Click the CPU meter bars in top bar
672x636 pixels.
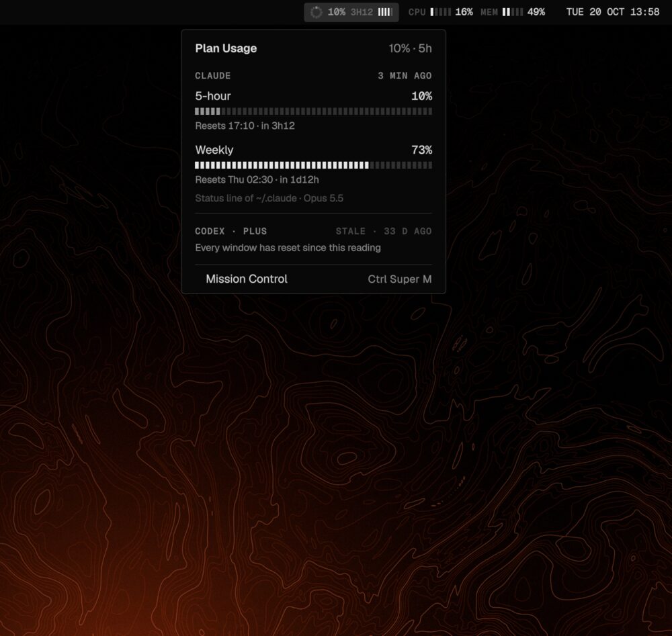point(441,12)
